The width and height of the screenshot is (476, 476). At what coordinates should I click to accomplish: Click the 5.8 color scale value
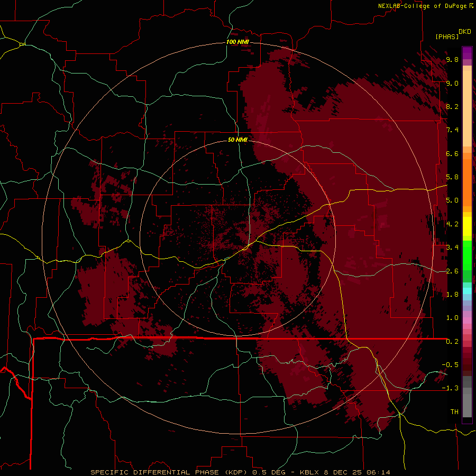click(452, 177)
